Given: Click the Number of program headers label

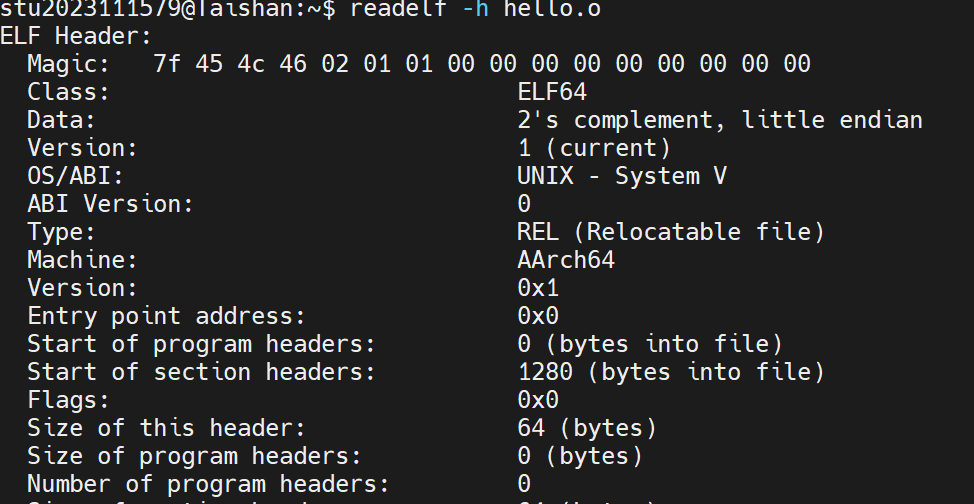Looking at the screenshot, I should coord(208,484).
